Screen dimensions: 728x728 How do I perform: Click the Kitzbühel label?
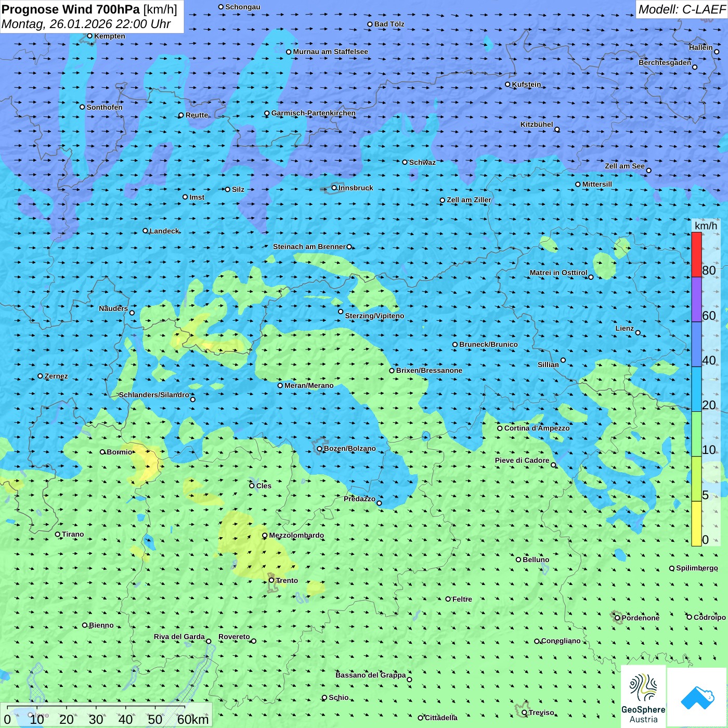pos(537,124)
